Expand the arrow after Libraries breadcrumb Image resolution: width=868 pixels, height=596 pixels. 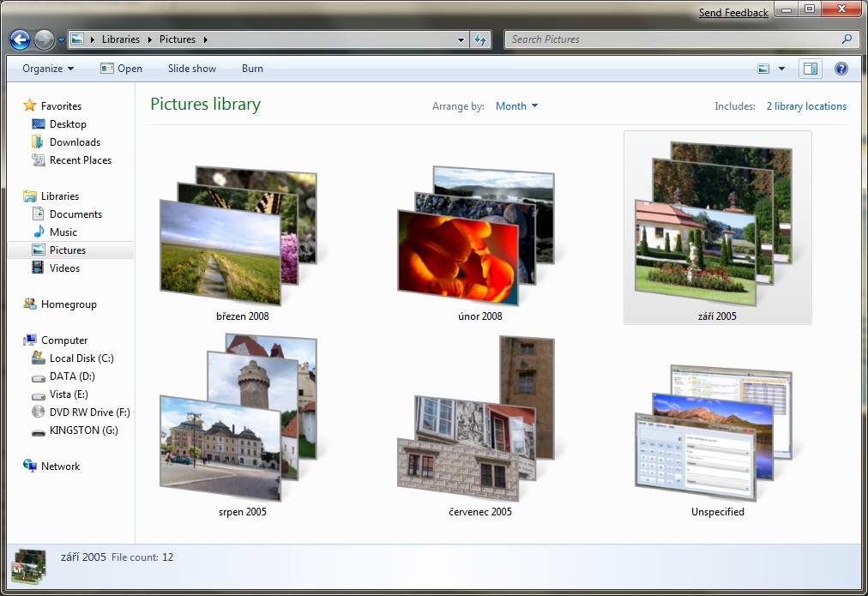point(149,39)
